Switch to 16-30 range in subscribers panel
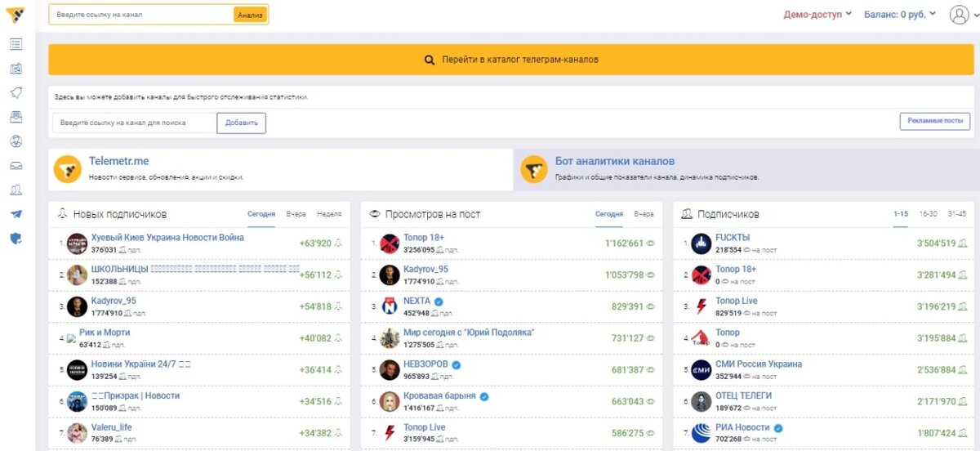Image resolution: width=980 pixels, height=451 pixels. [x=929, y=214]
